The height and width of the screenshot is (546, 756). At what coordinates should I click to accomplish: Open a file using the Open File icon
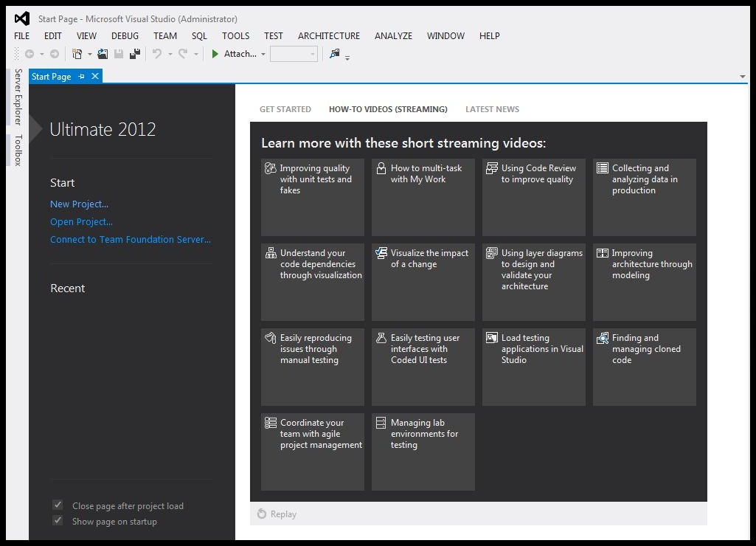[x=102, y=53]
